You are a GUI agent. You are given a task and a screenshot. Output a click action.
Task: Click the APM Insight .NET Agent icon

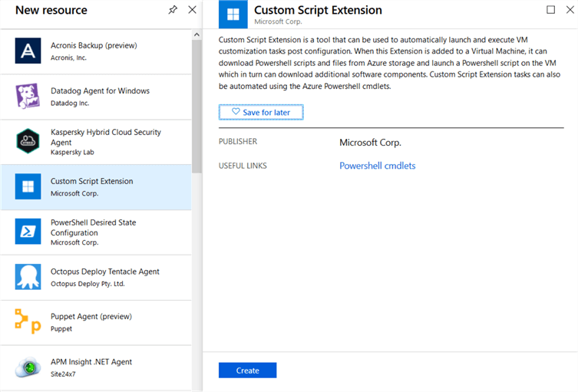tap(28, 367)
